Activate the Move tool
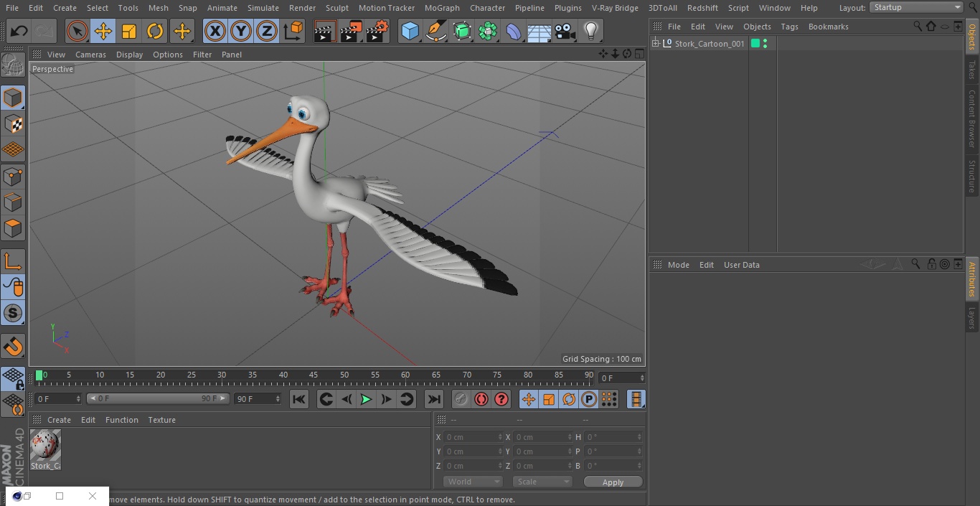This screenshot has width=980, height=506. [x=103, y=32]
